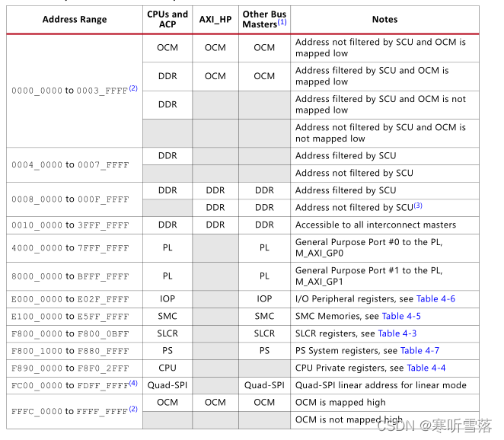Select the 0010_0000 to 3FFF_FFFF address cell

70,225
